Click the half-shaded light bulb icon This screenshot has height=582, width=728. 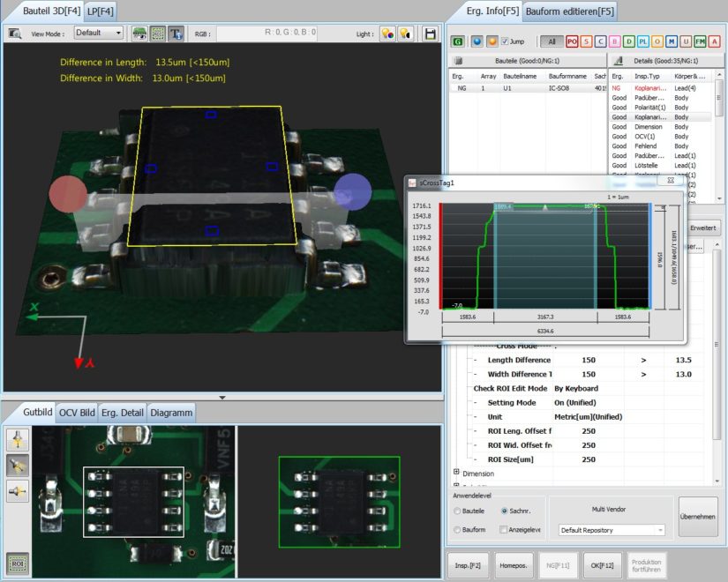405,34
